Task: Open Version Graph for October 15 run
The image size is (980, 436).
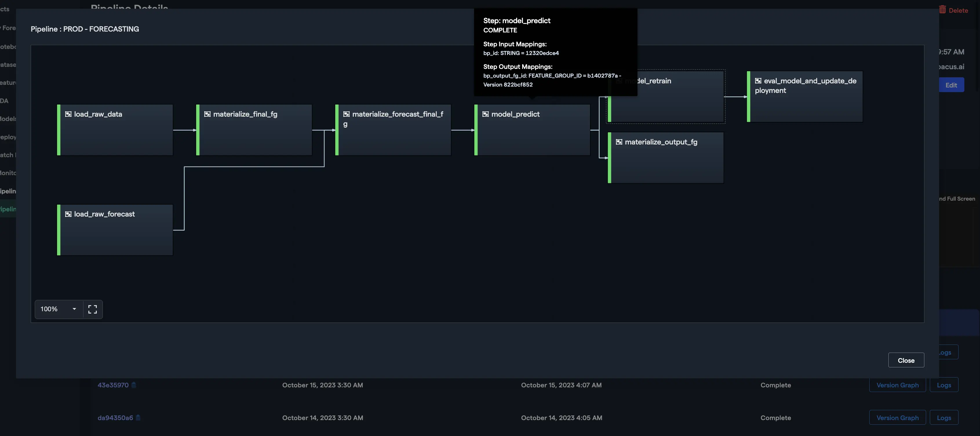Action: 897,385
